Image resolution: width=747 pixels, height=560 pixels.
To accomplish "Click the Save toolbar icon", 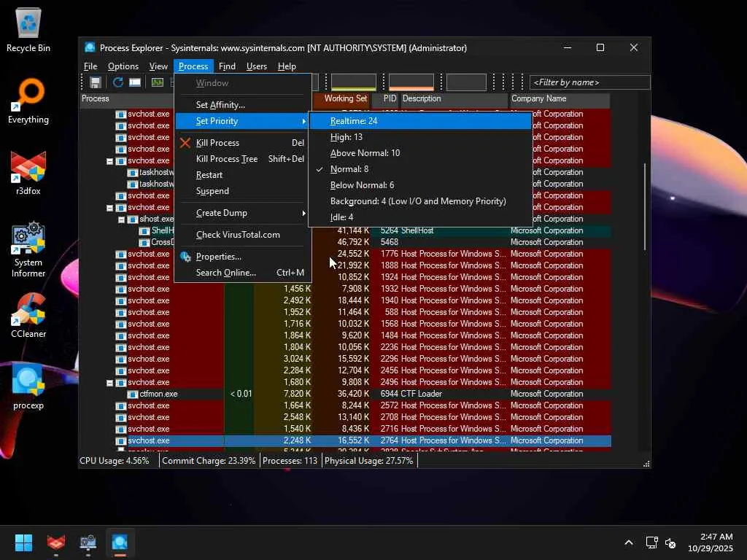I will 96,82.
